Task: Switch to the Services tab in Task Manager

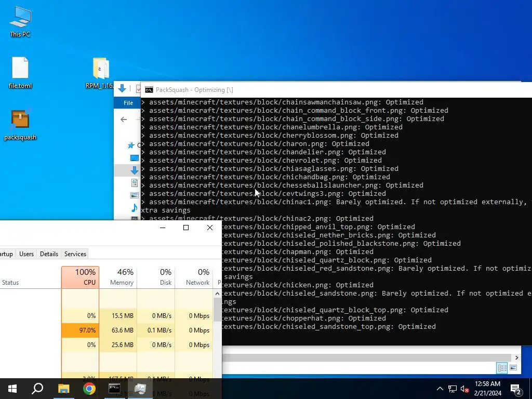Action: 75,254
